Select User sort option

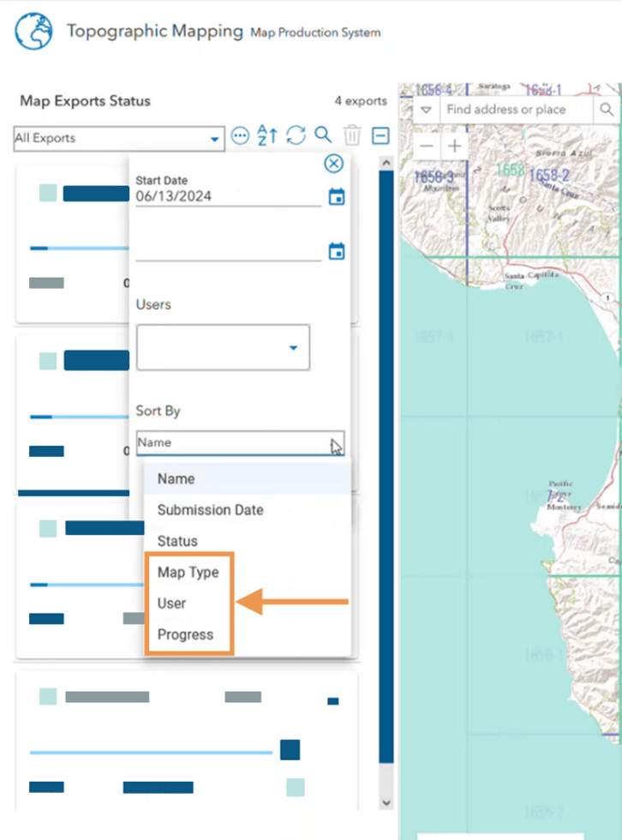point(248,603)
